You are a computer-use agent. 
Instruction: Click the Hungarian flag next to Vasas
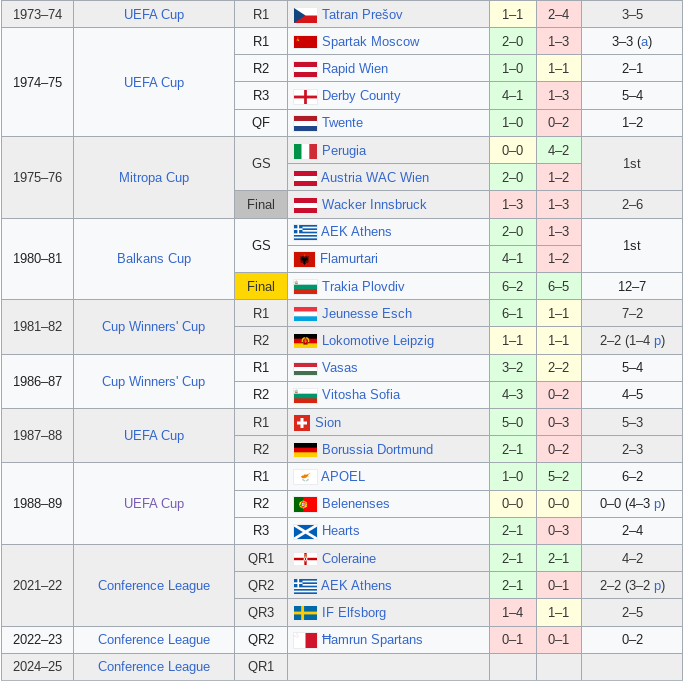point(305,369)
